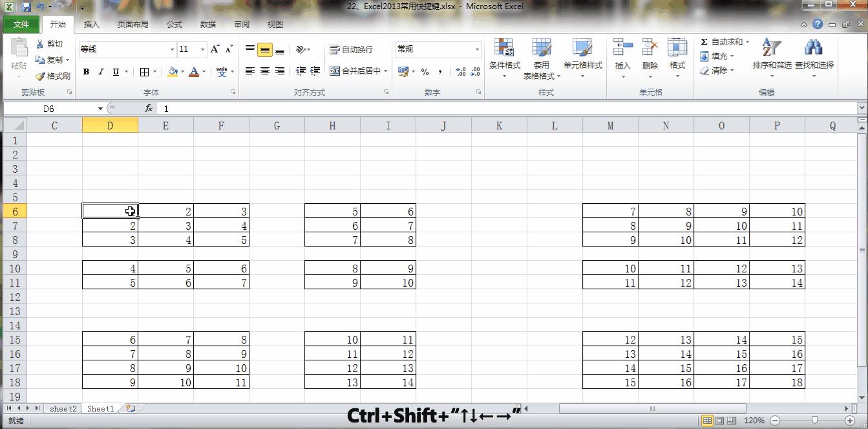868x429 pixels.
Task: Click the insert new worksheet button
Action: click(131, 408)
